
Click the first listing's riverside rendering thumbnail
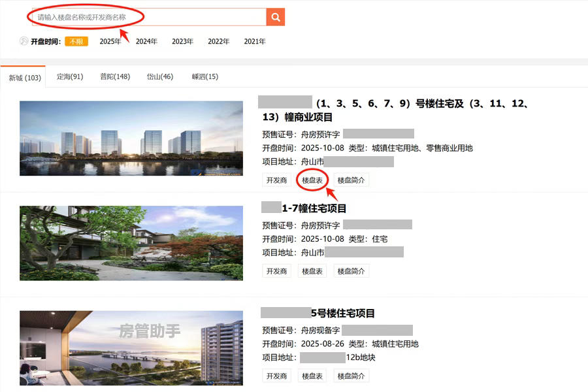click(131, 139)
